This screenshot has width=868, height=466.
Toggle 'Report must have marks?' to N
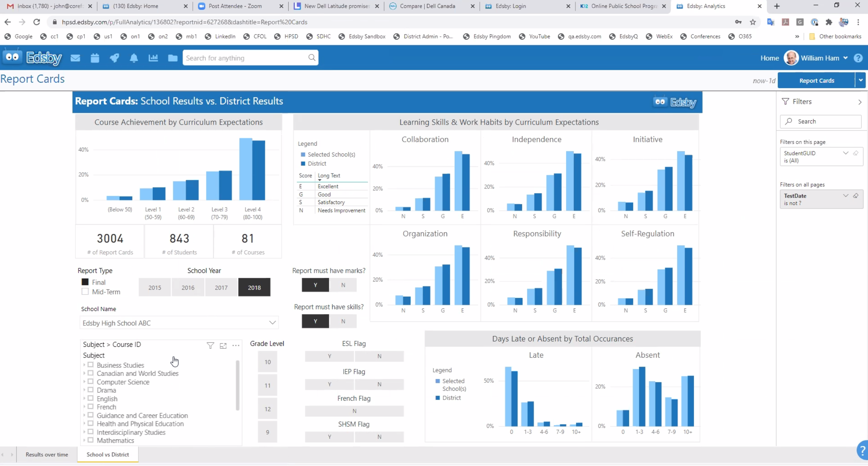click(343, 285)
